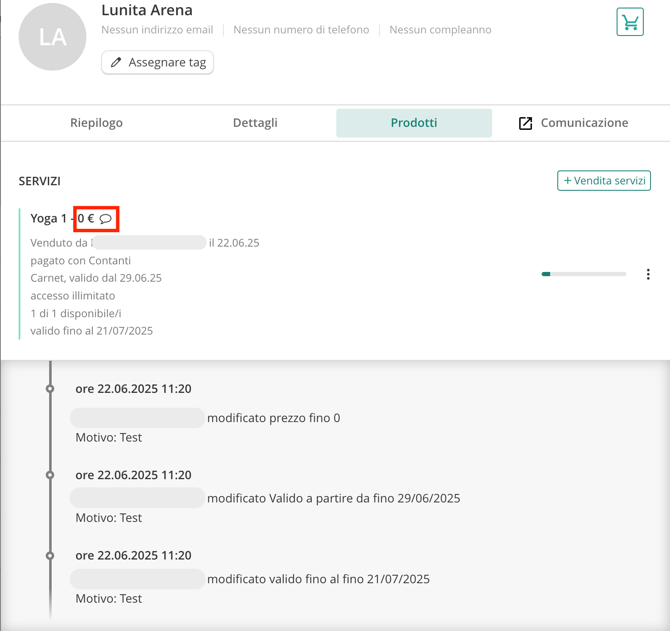The width and height of the screenshot is (670, 631).
Task: Click the Assegnare tag button
Action: point(157,62)
